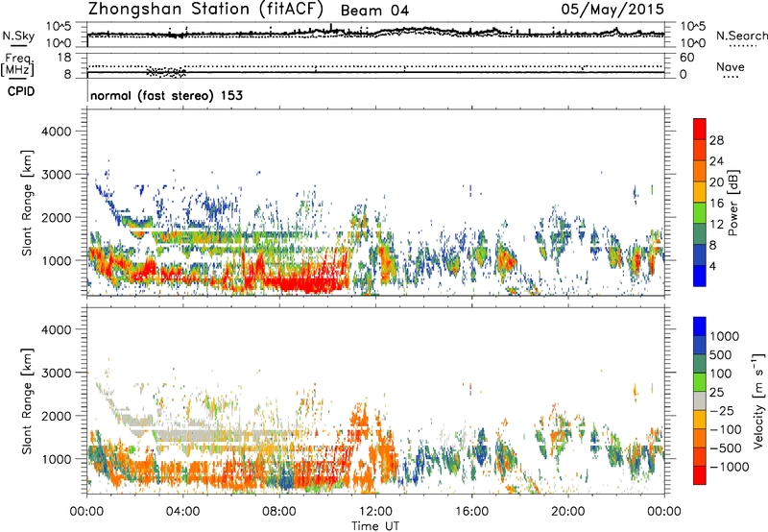Click the left '10^5' sky noise tick
768x532 pixels.
60,27
